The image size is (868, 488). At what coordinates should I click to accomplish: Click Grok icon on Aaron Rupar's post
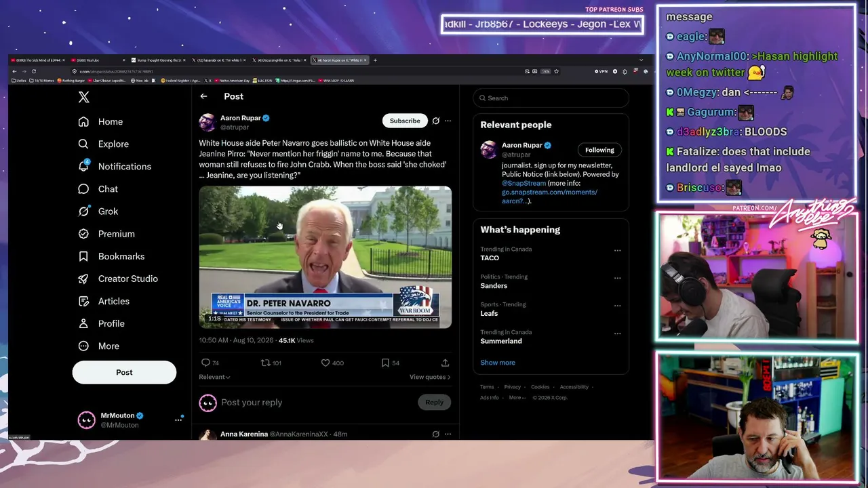pos(436,121)
